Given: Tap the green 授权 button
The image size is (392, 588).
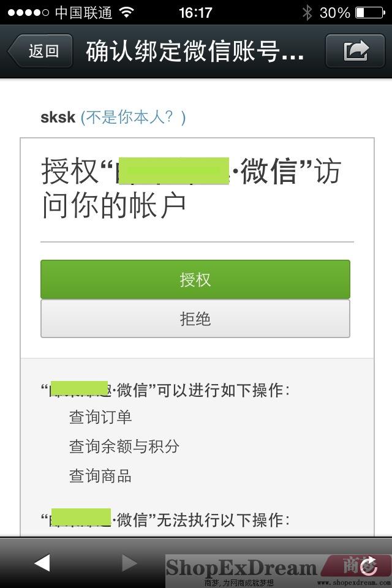Looking at the screenshot, I should (195, 279).
